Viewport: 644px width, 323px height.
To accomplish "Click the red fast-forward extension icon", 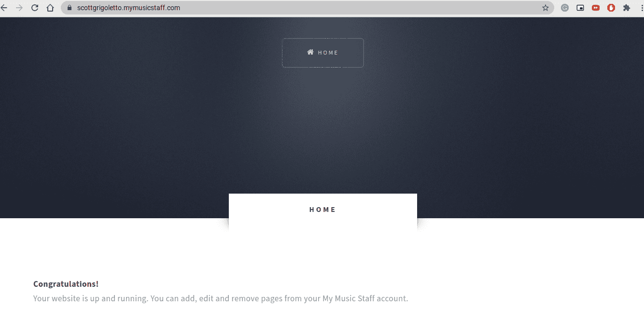I will [x=596, y=8].
